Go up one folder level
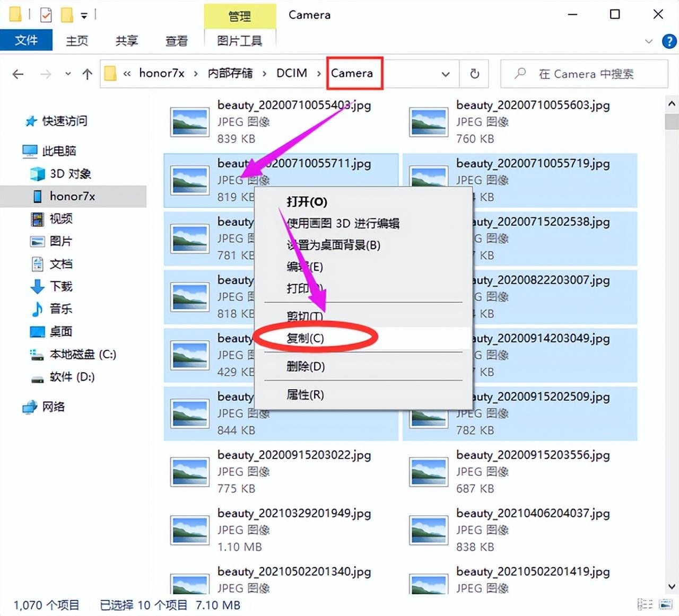679x616 pixels. (88, 74)
